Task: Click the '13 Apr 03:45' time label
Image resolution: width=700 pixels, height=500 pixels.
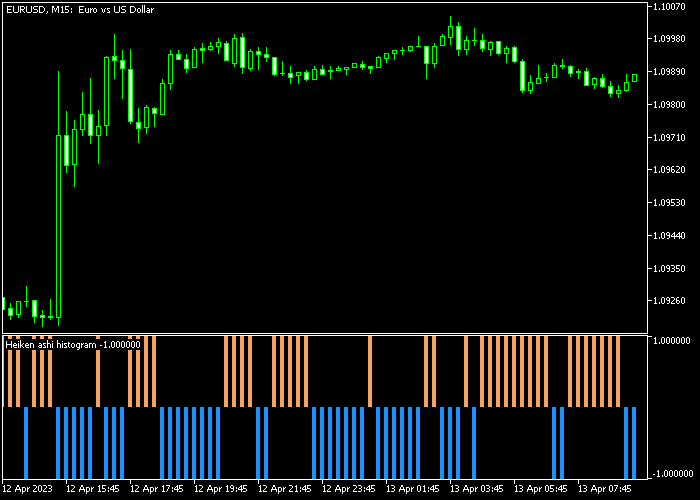Action: 477,488
